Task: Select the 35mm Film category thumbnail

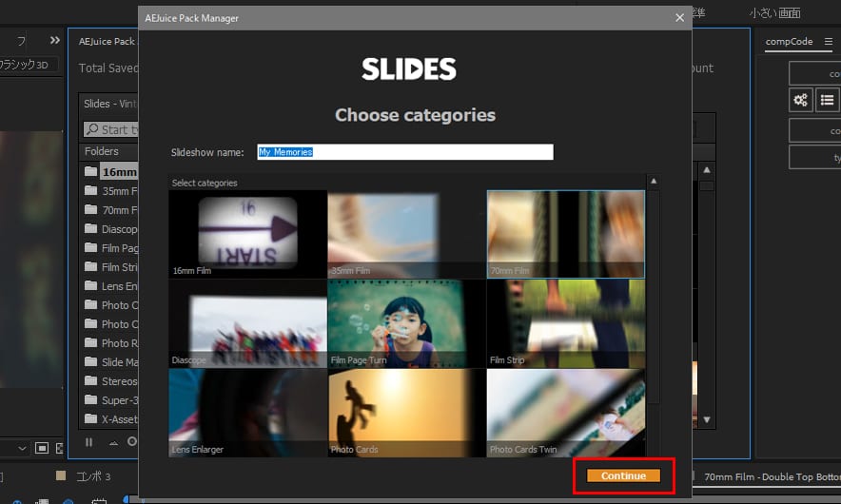Action: pos(407,234)
